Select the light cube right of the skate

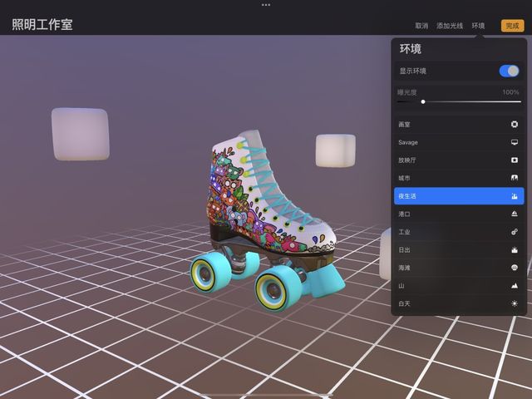[336, 150]
